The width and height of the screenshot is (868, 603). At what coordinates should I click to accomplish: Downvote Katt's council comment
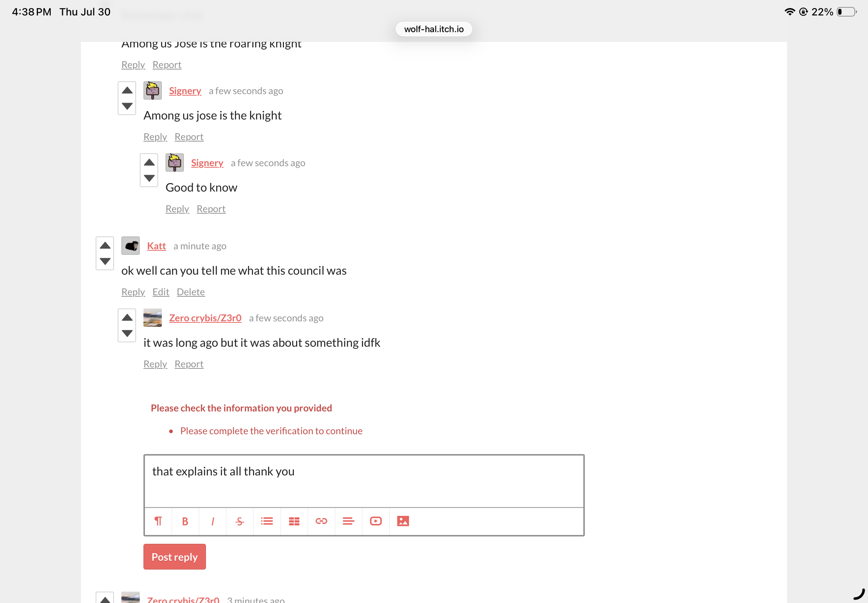pyautogui.click(x=105, y=261)
